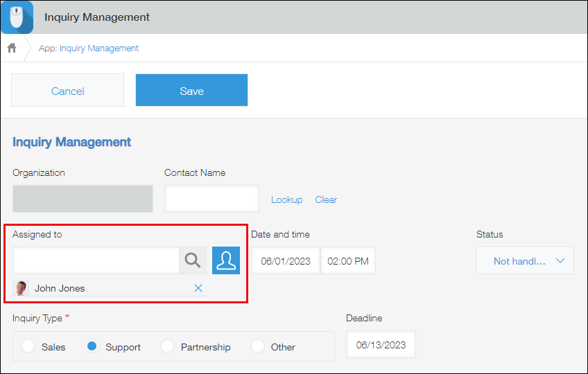The width and height of the screenshot is (588, 374).
Task: Pick the Other inquiry type option
Action: point(258,346)
